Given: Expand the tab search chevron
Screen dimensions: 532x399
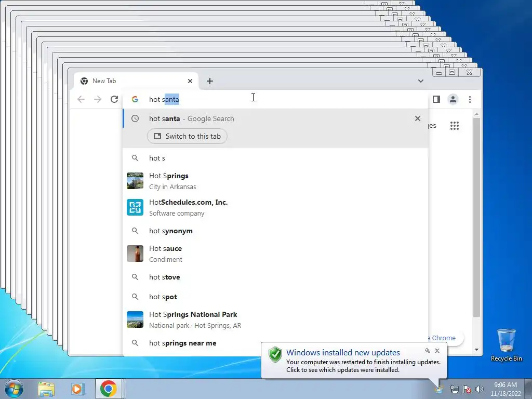Looking at the screenshot, I should tap(421, 81).
